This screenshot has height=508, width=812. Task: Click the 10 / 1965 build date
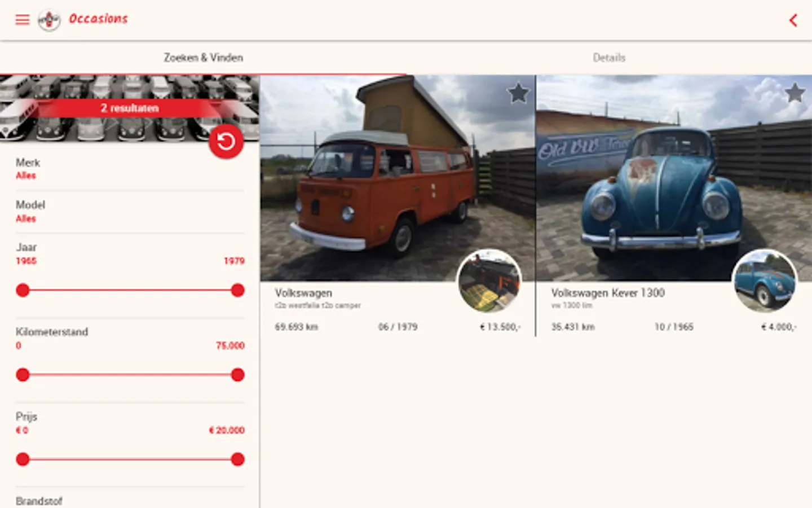(x=674, y=327)
